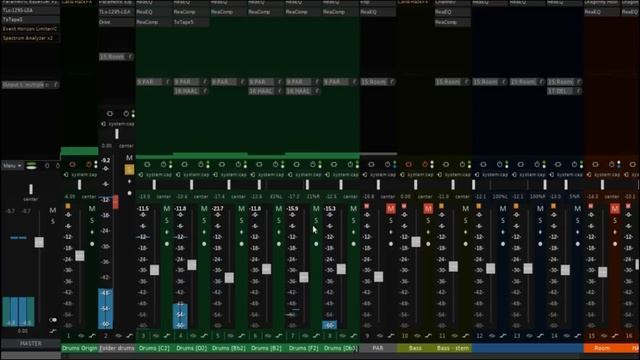Disable solo on Folder drums track
Viewport: 640px width, 360px height.
point(129,169)
